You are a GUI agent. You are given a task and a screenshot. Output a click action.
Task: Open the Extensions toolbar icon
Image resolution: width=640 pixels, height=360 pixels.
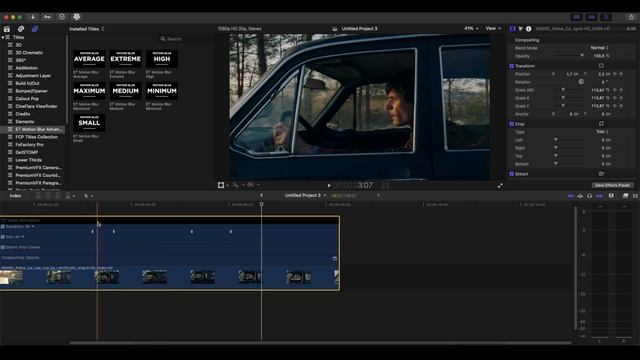coord(76,17)
